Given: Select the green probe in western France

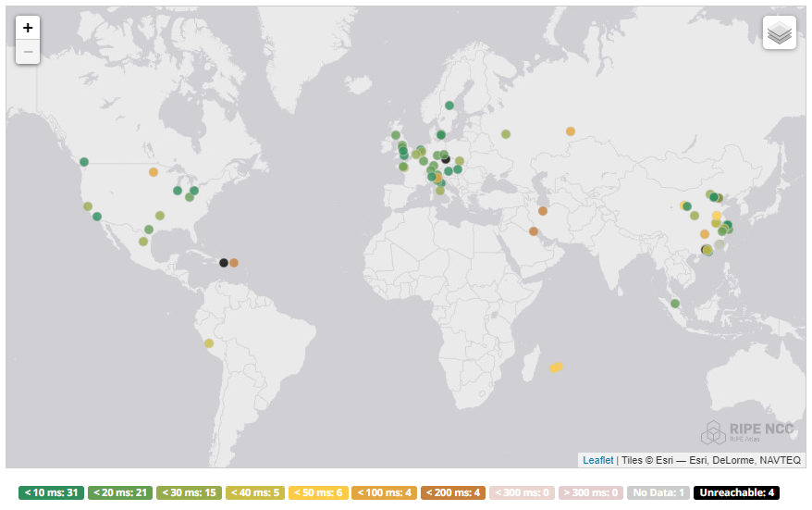Looking at the screenshot, I should coord(403,167).
